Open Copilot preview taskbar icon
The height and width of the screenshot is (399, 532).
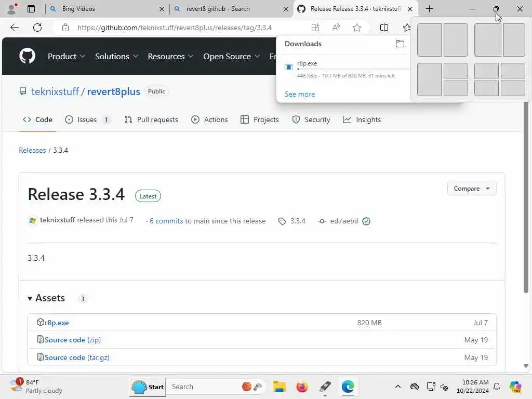pyautogui.click(x=515, y=387)
